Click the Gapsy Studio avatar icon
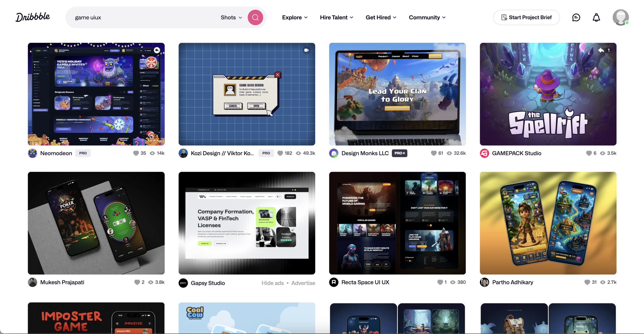 tap(183, 283)
